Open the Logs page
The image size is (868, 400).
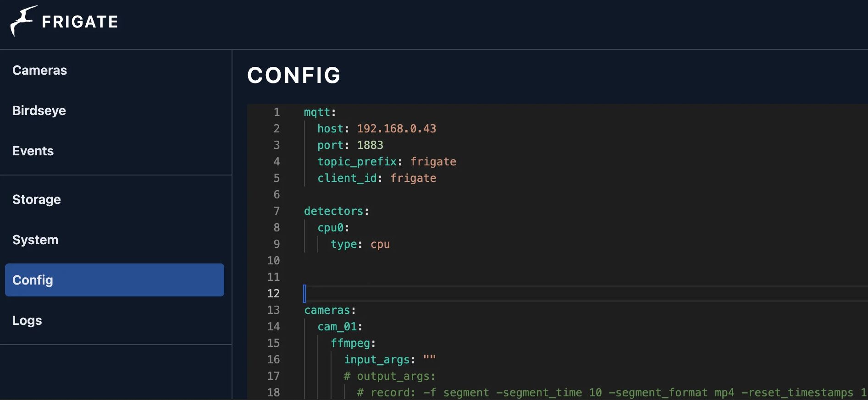click(27, 320)
